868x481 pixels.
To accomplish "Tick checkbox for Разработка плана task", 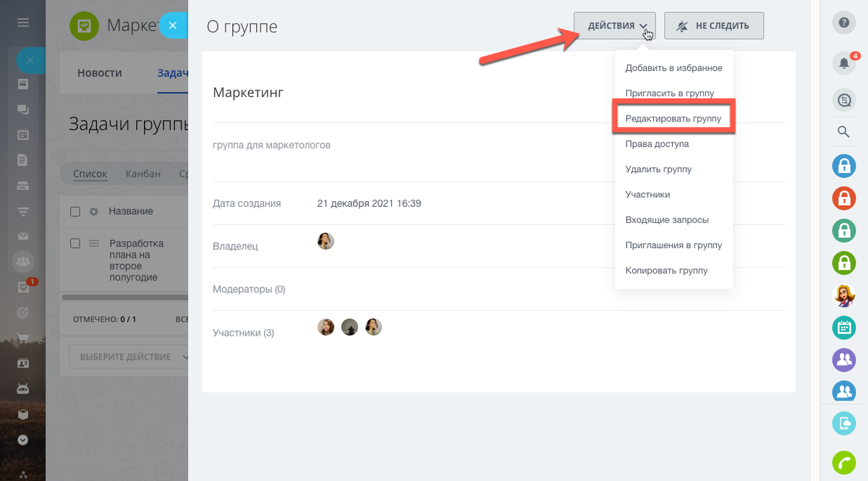I will tap(75, 244).
